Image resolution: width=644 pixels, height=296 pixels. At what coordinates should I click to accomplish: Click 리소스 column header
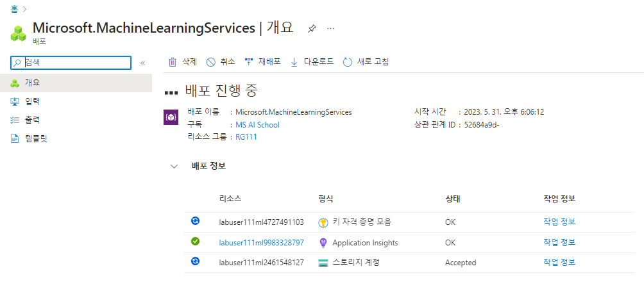pos(230,199)
